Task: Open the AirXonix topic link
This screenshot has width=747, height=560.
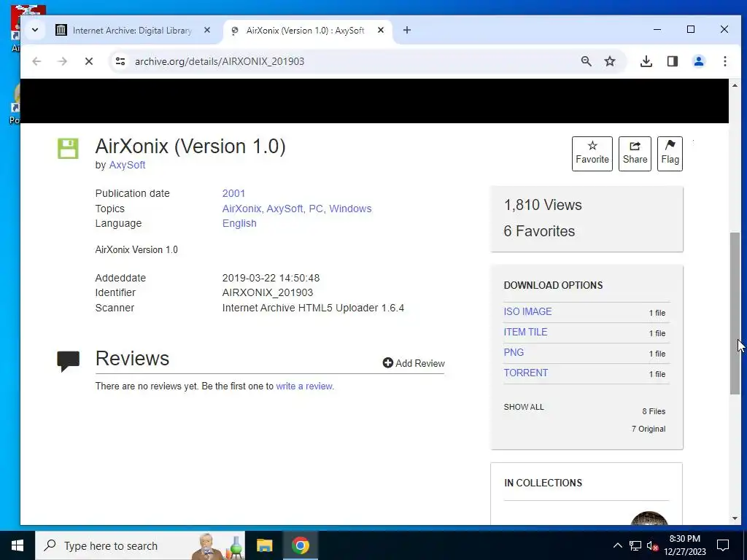Action: 241,209
